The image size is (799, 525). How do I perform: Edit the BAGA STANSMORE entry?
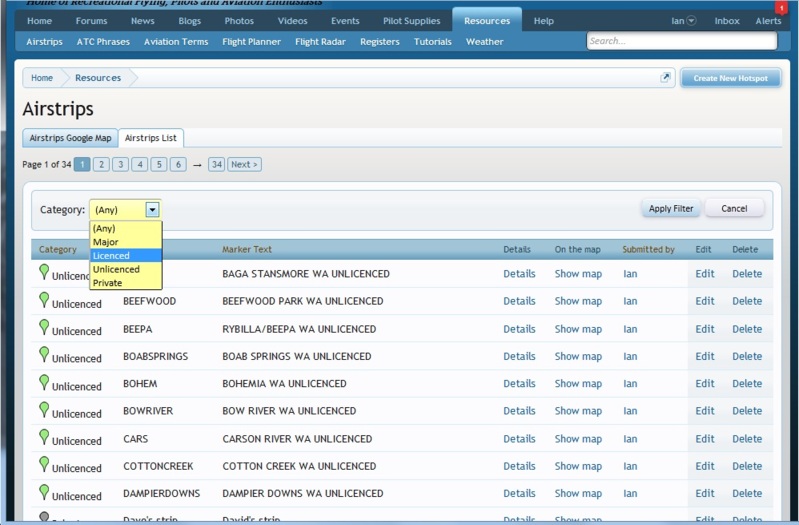[705, 273]
